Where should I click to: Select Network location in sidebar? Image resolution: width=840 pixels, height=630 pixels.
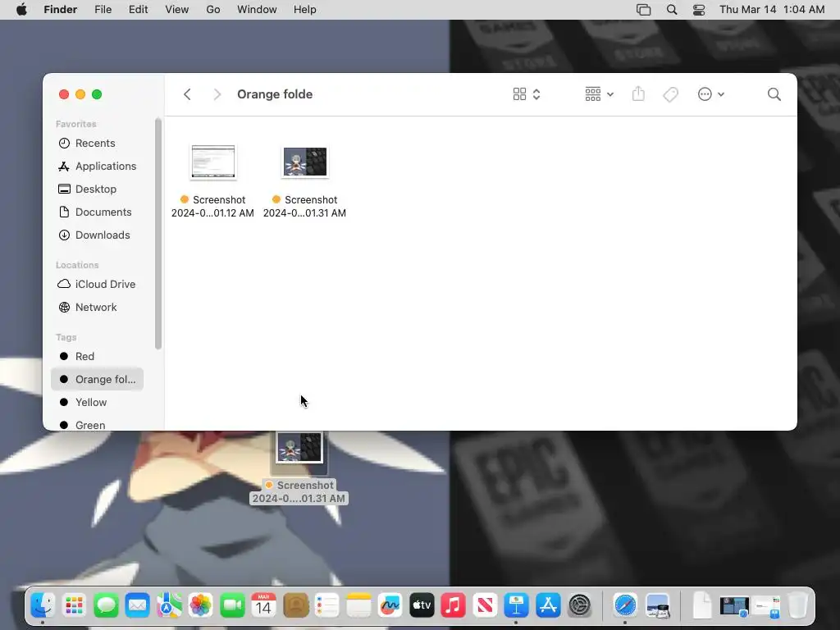point(97,307)
